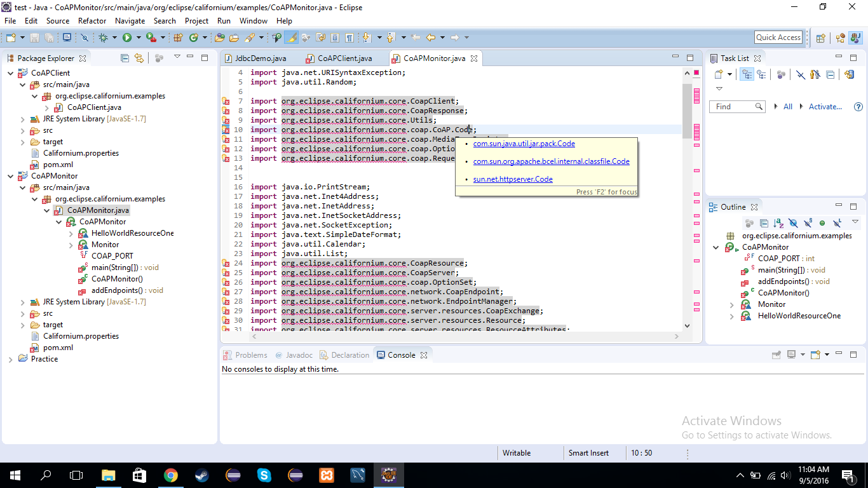Click the Task List help question icon

click(858, 107)
